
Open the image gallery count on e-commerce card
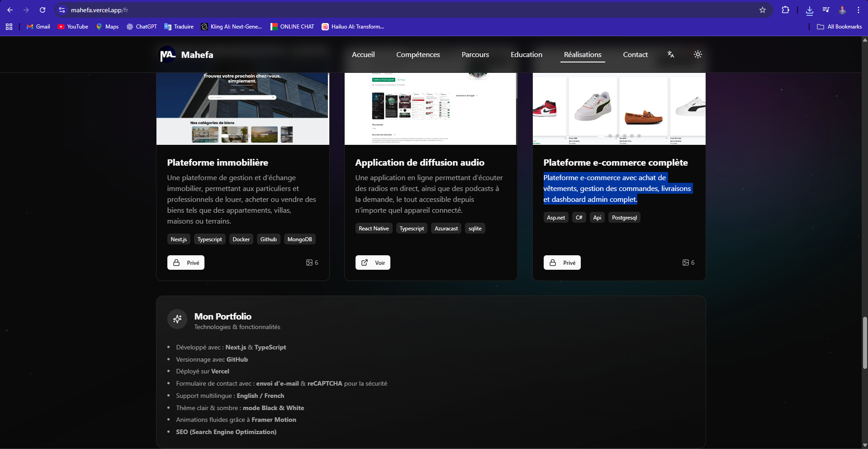(688, 263)
